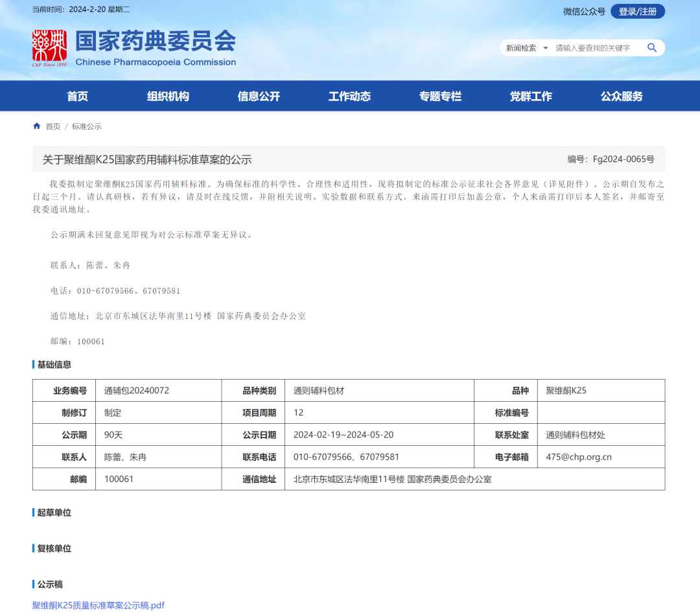Click the 登录/注册 button

coord(638,12)
